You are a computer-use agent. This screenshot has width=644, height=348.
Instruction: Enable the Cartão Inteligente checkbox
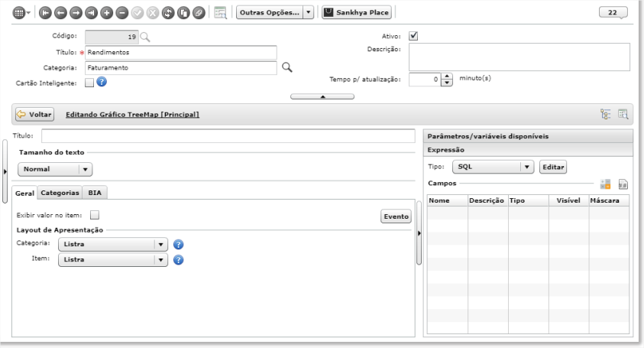pyautogui.click(x=89, y=83)
